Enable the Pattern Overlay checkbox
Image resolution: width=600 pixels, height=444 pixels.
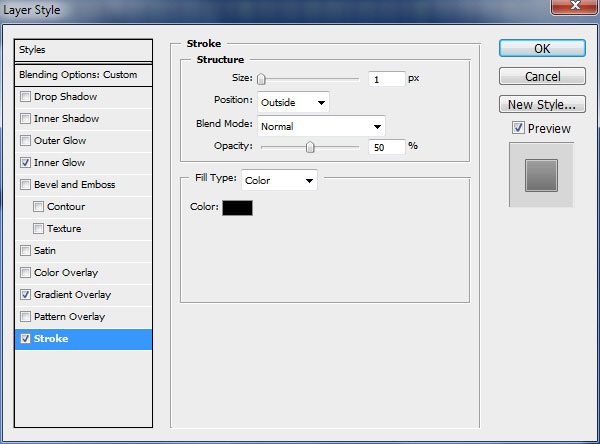coord(25,317)
